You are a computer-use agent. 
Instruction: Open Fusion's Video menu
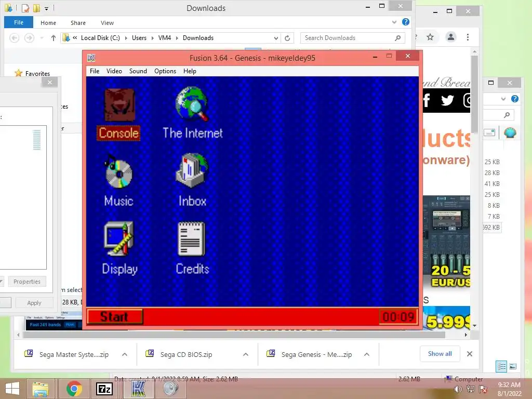114,71
